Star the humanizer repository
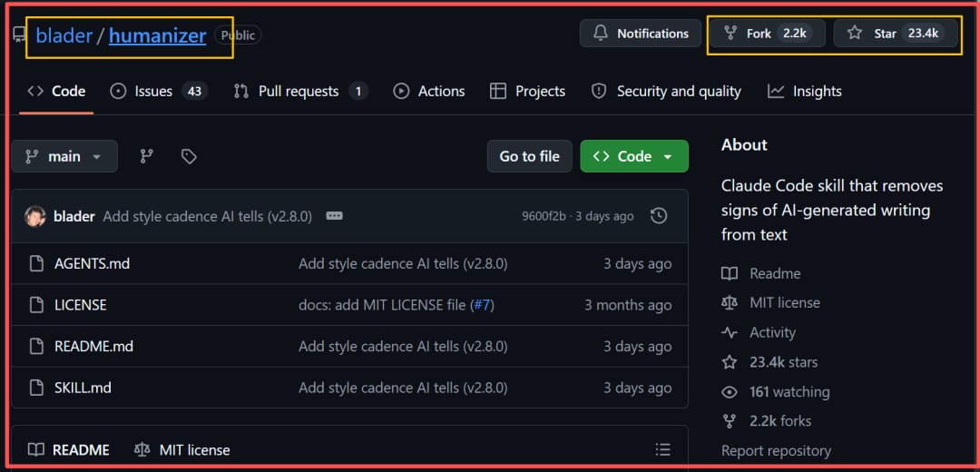 click(x=896, y=34)
